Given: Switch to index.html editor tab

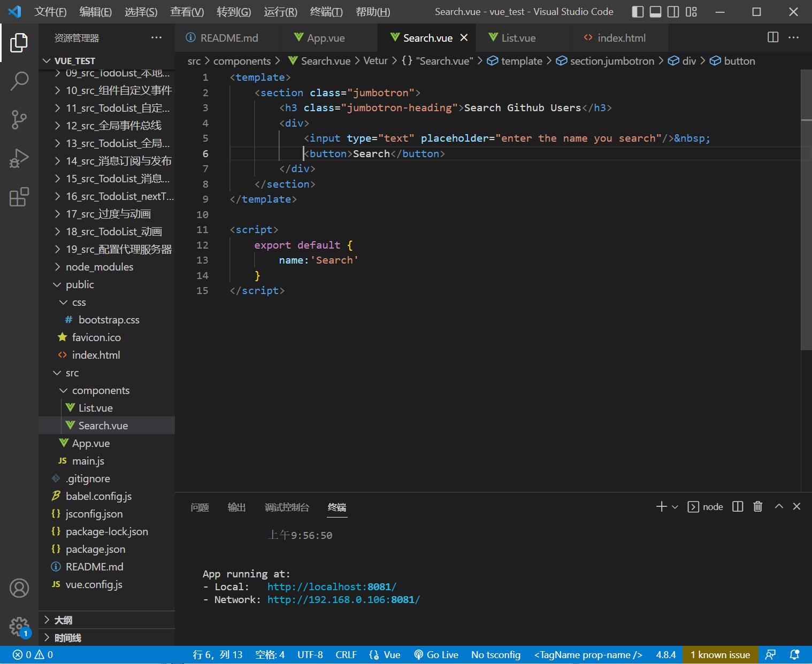Looking at the screenshot, I should pyautogui.click(x=621, y=38).
